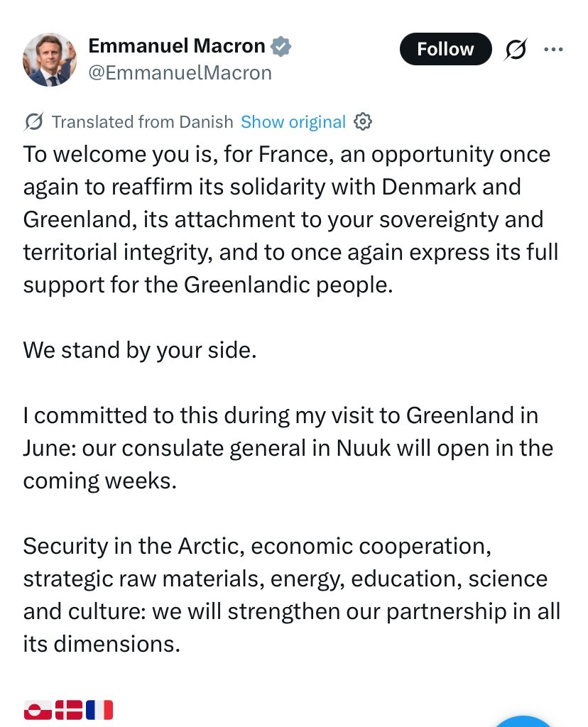
Task: Open translation settings gear icon
Action: 362,122
